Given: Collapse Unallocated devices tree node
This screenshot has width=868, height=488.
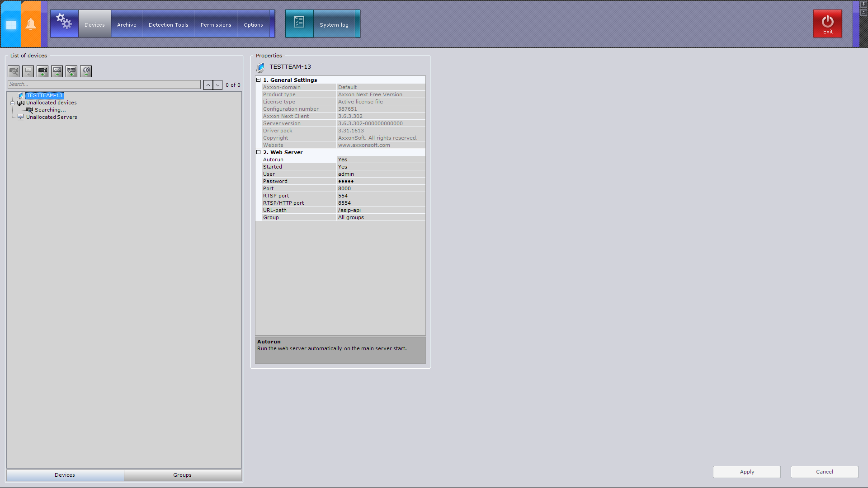Looking at the screenshot, I should [13, 103].
